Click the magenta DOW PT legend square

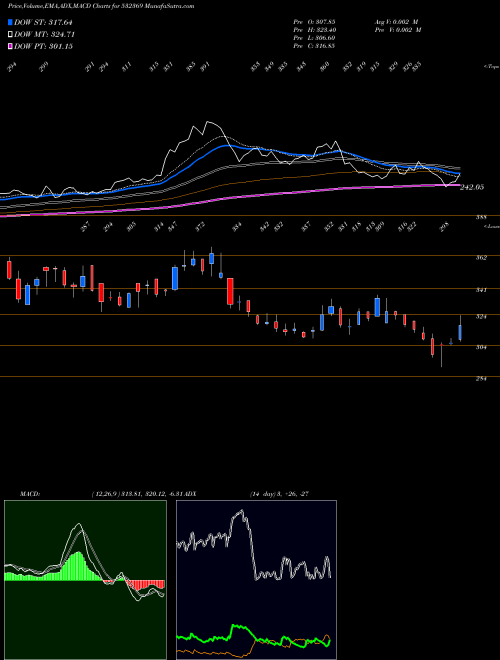(11, 46)
